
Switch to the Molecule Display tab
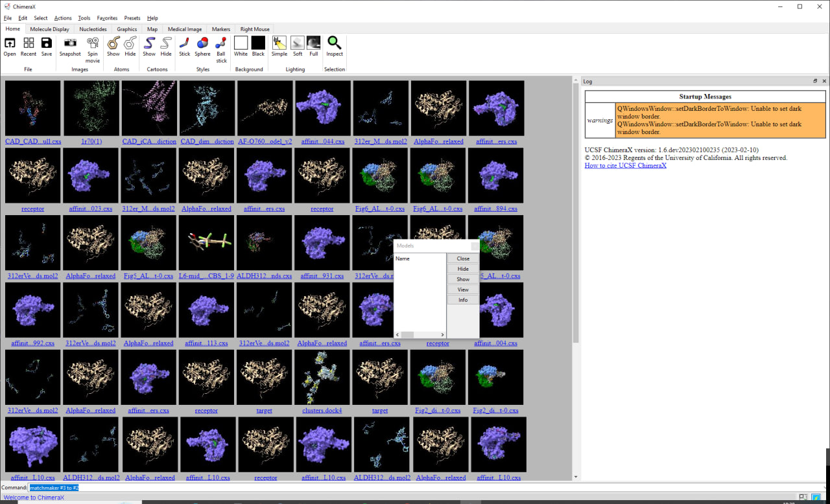tap(50, 29)
